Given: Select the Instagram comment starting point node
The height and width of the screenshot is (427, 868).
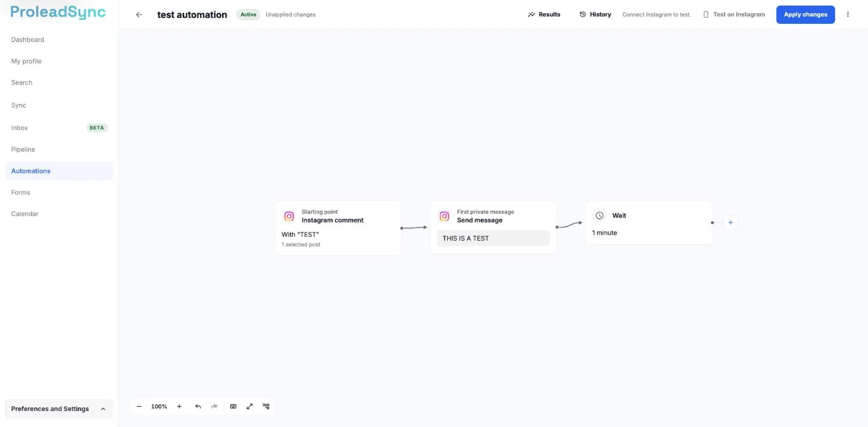Looking at the screenshot, I should click(338, 228).
